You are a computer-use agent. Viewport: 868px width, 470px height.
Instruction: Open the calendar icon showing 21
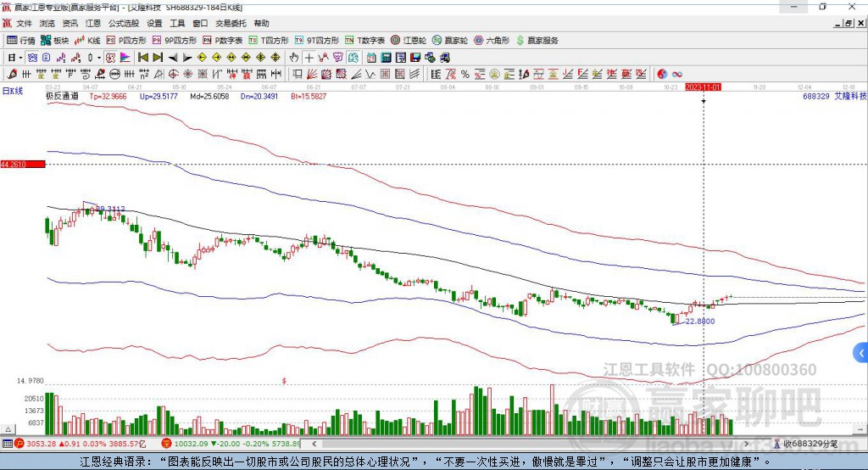371,58
